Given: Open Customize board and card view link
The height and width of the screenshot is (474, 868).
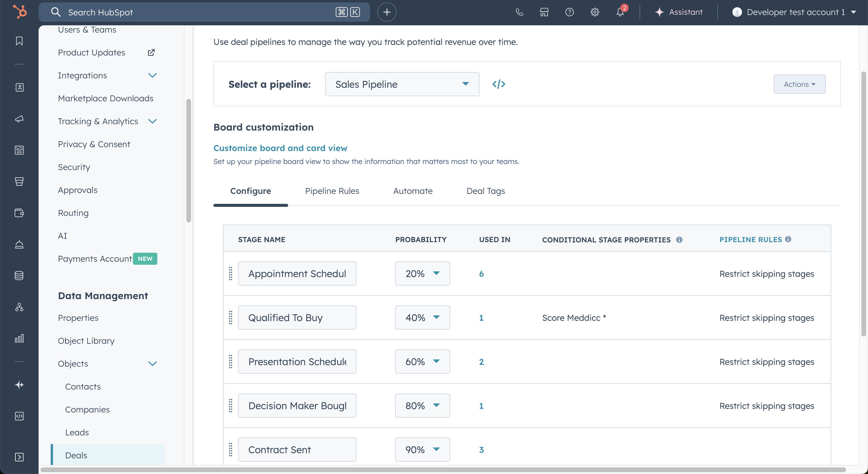Looking at the screenshot, I should pos(280,148).
